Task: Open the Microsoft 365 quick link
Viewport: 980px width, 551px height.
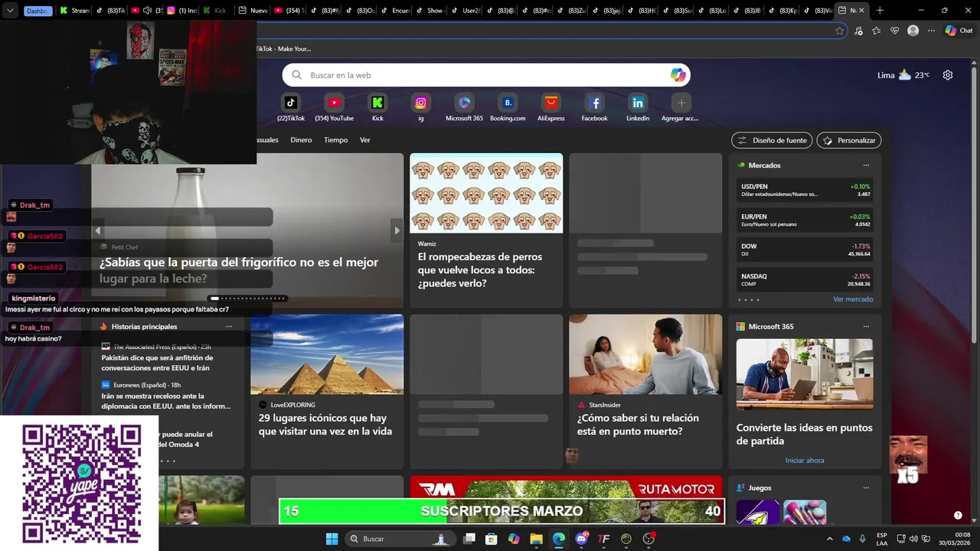Action: click(464, 106)
